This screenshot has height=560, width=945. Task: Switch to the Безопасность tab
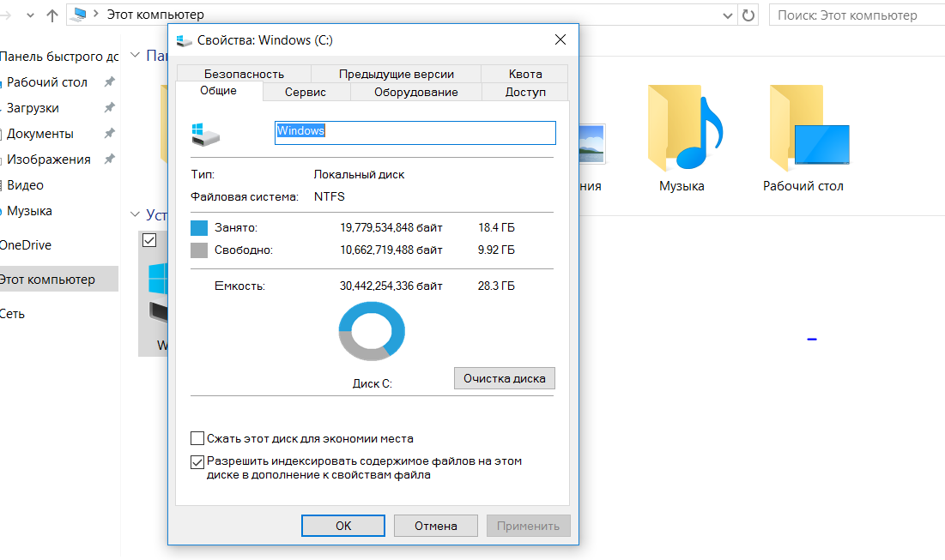tap(244, 74)
